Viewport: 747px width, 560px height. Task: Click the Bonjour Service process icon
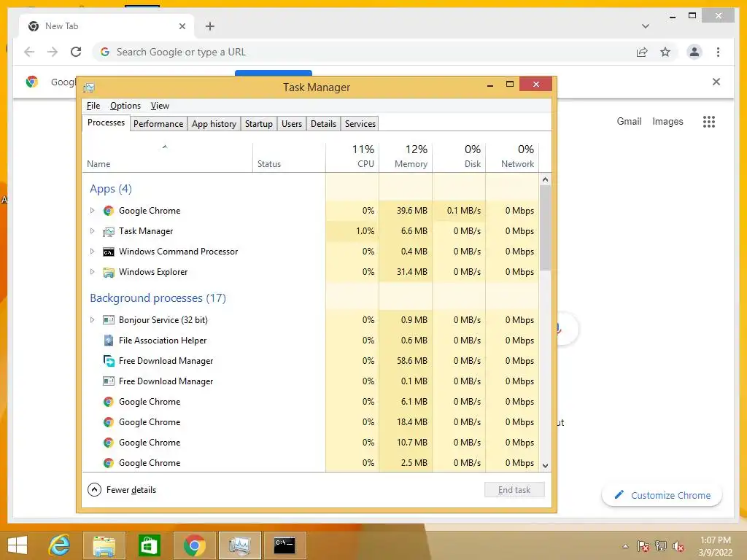pyautogui.click(x=109, y=320)
